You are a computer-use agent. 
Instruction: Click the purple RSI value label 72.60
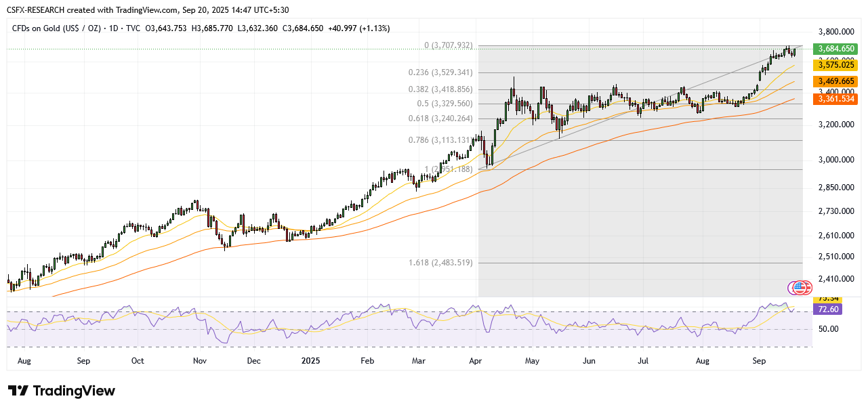pos(829,309)
